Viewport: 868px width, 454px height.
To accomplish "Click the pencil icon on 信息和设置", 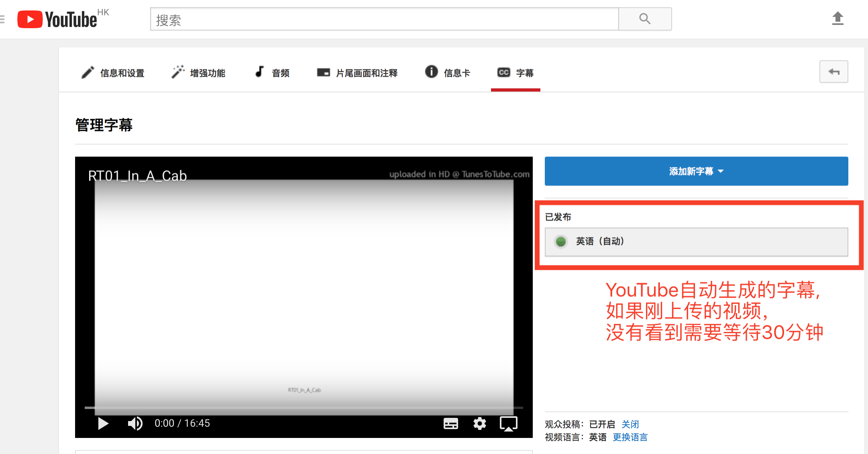I will (88, 72).
